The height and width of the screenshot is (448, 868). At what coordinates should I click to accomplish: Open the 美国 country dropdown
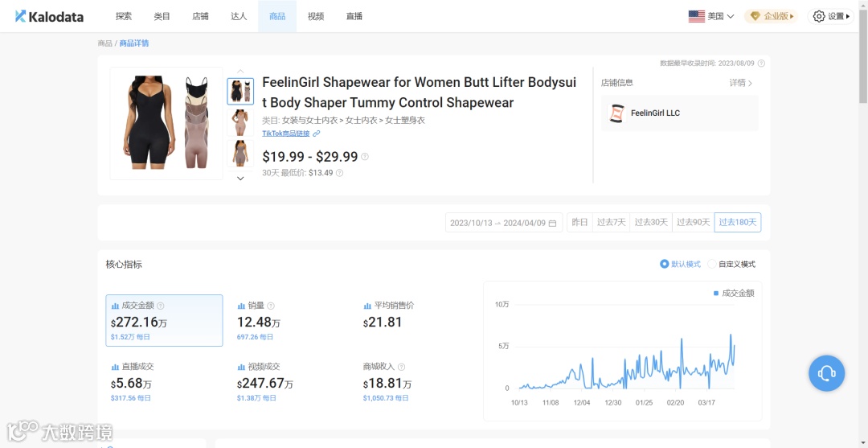tap(711, 17)
